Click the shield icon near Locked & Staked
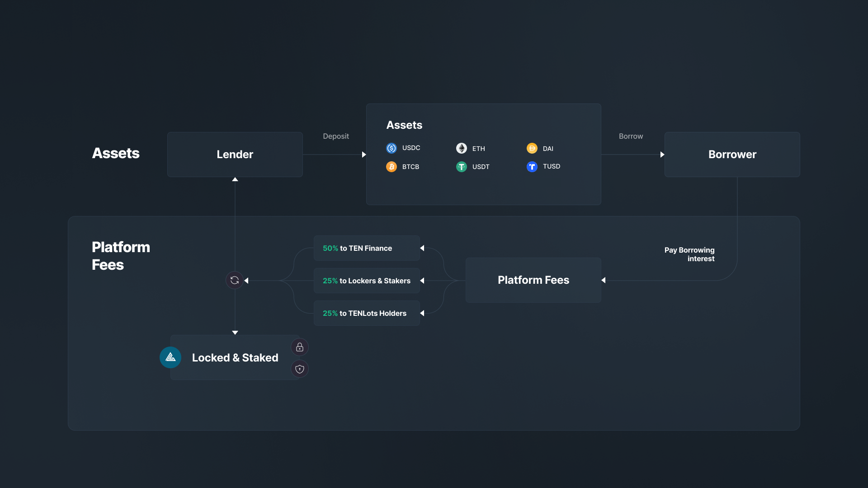 (x=300, y=369)
